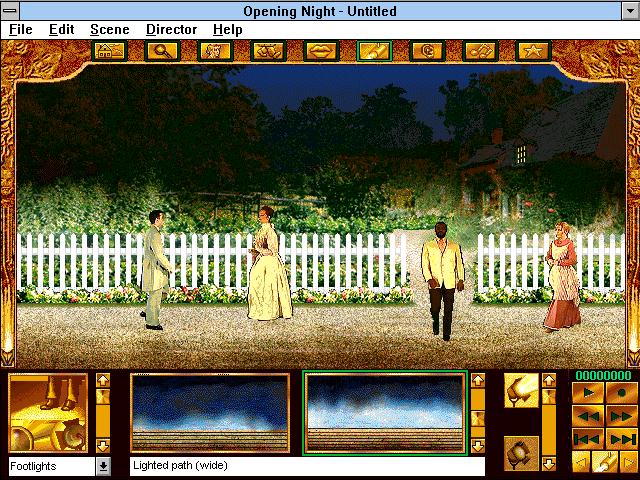The height and width of the screenshot is (480, 640).
Task: Click up arrow of the spotlight intensity slider
Action: (549, 380)
